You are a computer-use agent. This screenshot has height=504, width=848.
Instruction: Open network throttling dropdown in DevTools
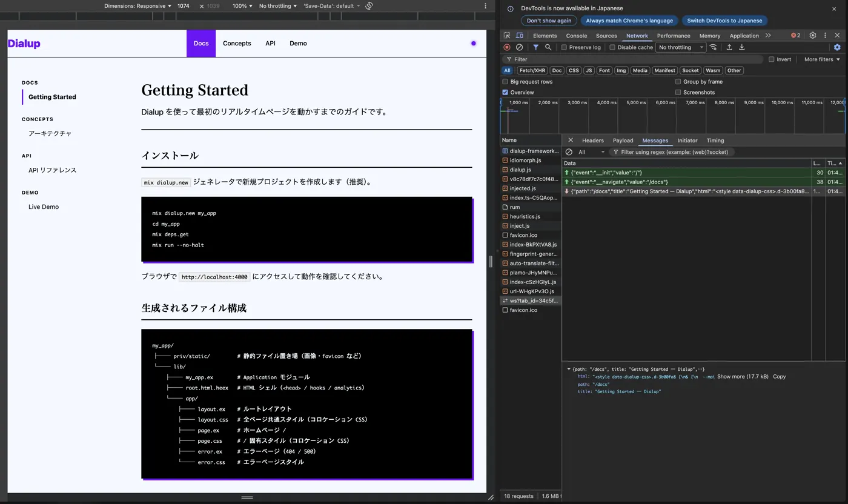click(x=681, y=47)
